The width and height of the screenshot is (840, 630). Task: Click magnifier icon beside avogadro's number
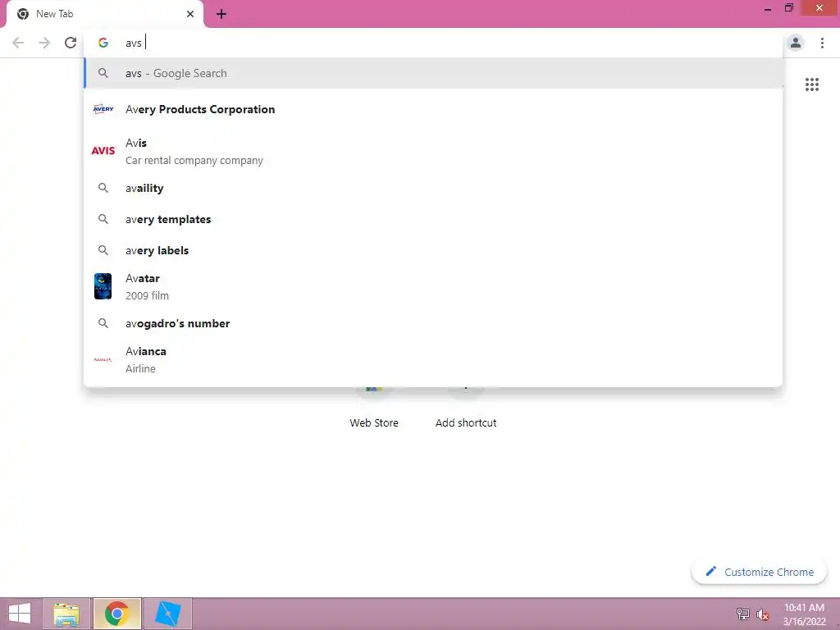pyautogui.click(x=103, y=323)
